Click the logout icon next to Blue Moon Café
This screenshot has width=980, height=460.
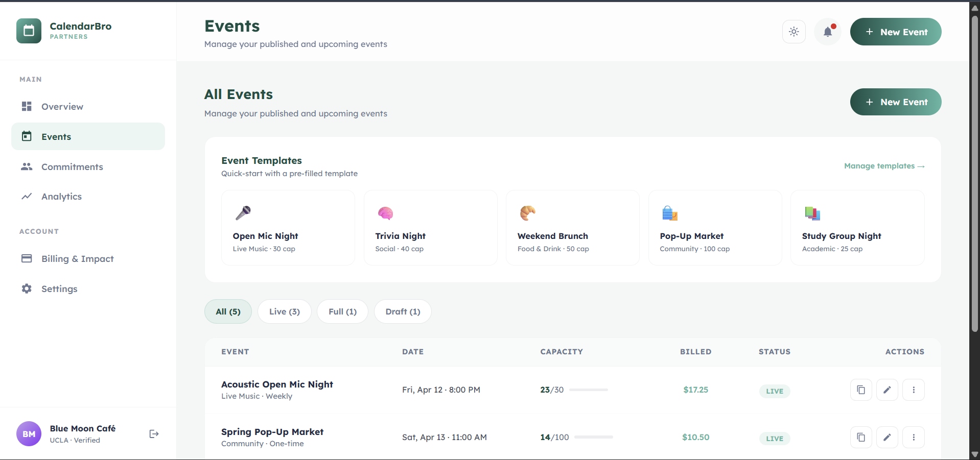pos(153,433)
